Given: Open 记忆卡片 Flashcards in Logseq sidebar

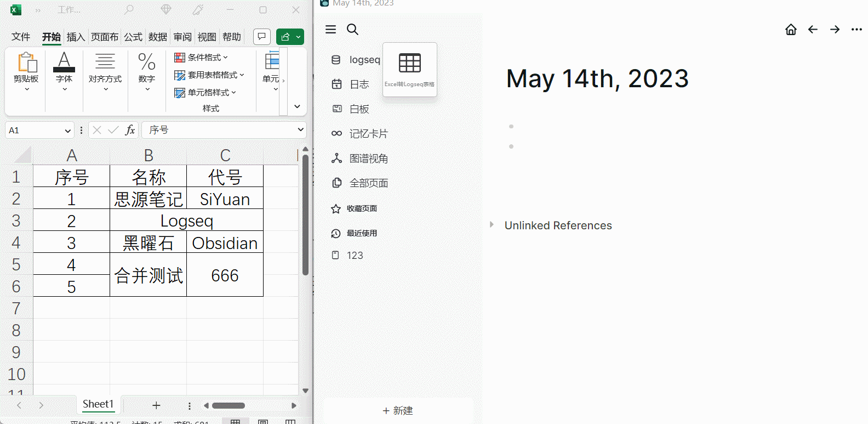Looking at the screenshot, I should click(360, 133).
